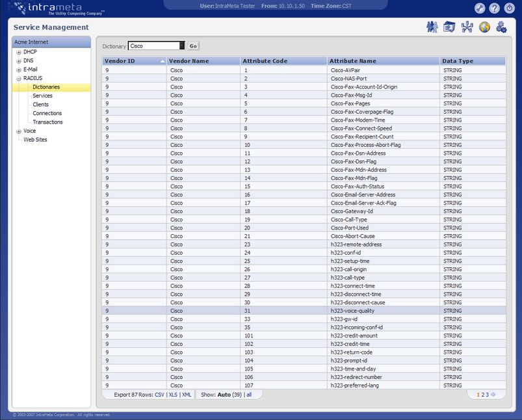The image size is (522, 420).
Task: Click the blue card folder icon
Action: [449, 27]
